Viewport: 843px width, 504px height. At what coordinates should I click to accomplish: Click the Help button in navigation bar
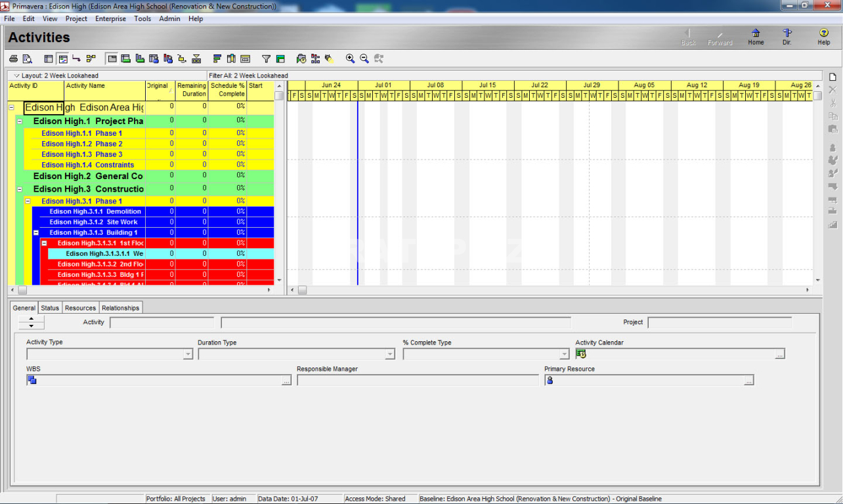pos(823,37)
